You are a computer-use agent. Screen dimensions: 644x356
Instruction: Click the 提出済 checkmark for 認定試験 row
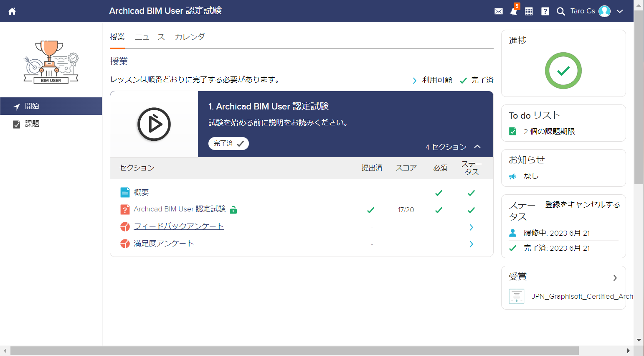coord(370,210)
